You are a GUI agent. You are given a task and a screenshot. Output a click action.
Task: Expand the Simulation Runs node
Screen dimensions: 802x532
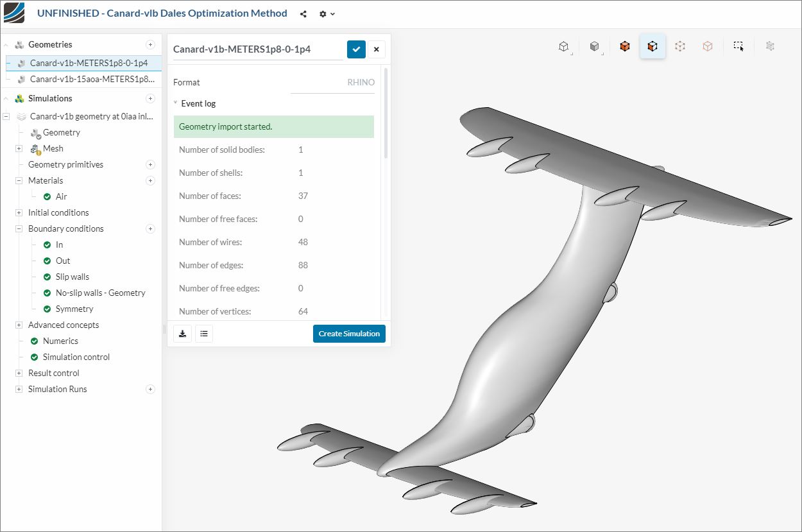pyautogui.click(x=19, y=389)
